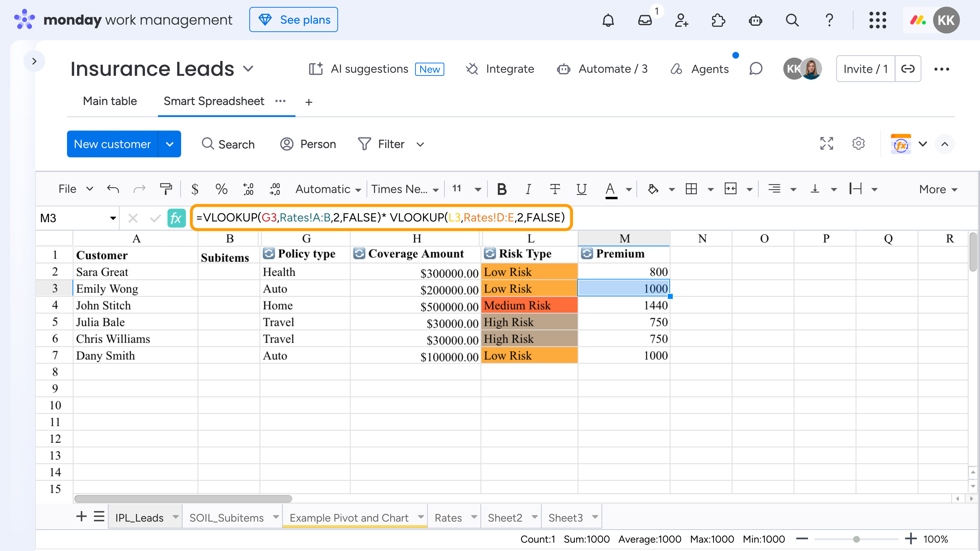Toggle underline formatting
This screenshot has width=980, height=551.
click(x=581, y=189)
